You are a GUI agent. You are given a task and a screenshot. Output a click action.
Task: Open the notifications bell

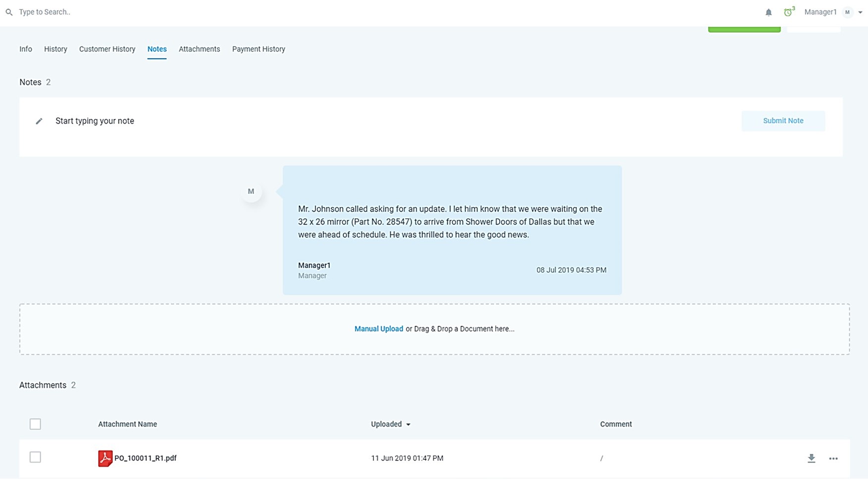click(x=768, y=12)
